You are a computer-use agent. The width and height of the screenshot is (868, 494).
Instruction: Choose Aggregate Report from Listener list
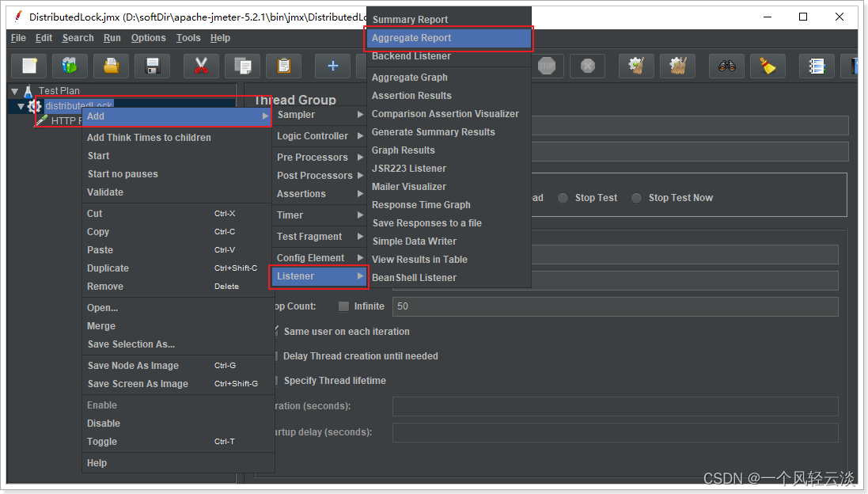[x=449, y=38]
